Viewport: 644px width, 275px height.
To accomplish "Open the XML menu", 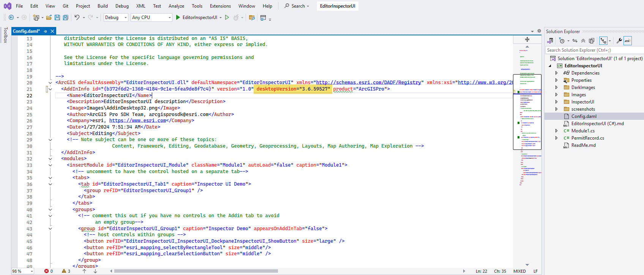I will 141,6.
